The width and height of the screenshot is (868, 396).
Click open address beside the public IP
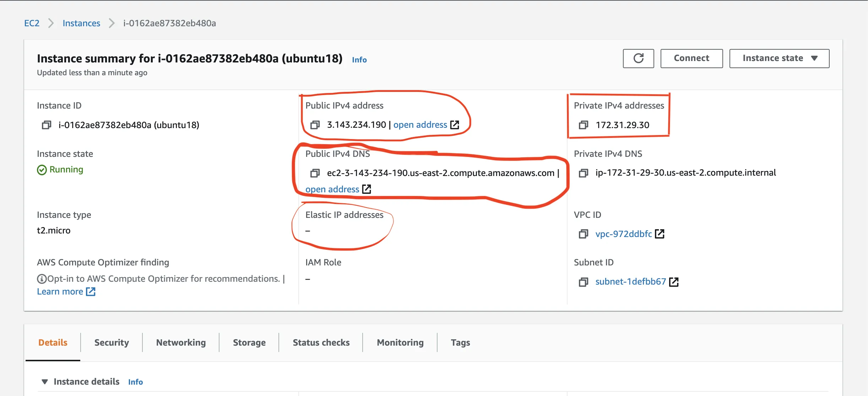pyautogui.click(x=420, y=125)
